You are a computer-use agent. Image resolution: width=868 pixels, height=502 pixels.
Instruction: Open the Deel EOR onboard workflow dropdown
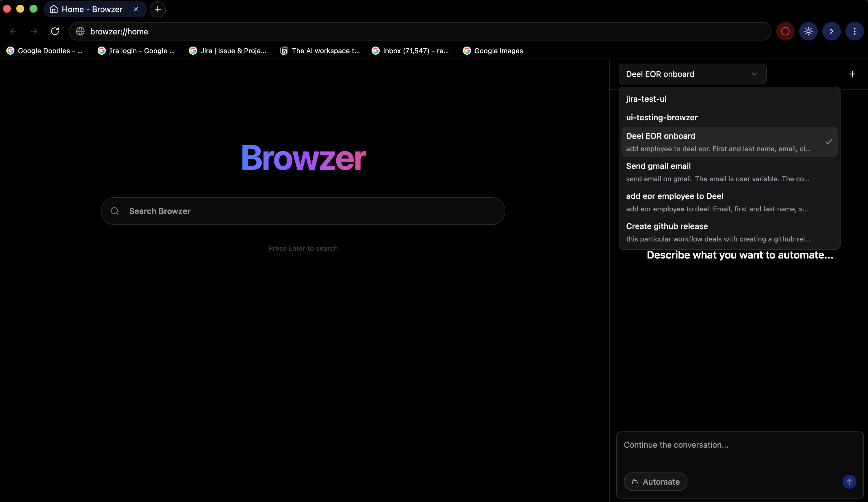click(x=692, y=74)
